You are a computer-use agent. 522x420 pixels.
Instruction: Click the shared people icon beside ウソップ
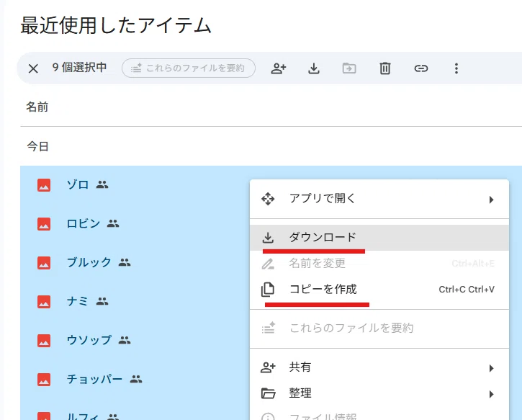coord(125,340)
